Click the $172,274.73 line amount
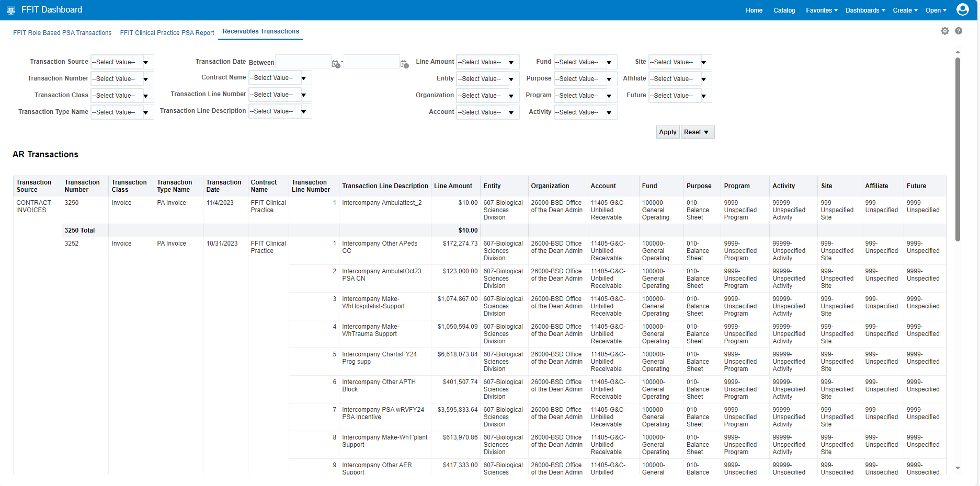 coord(460,244)
